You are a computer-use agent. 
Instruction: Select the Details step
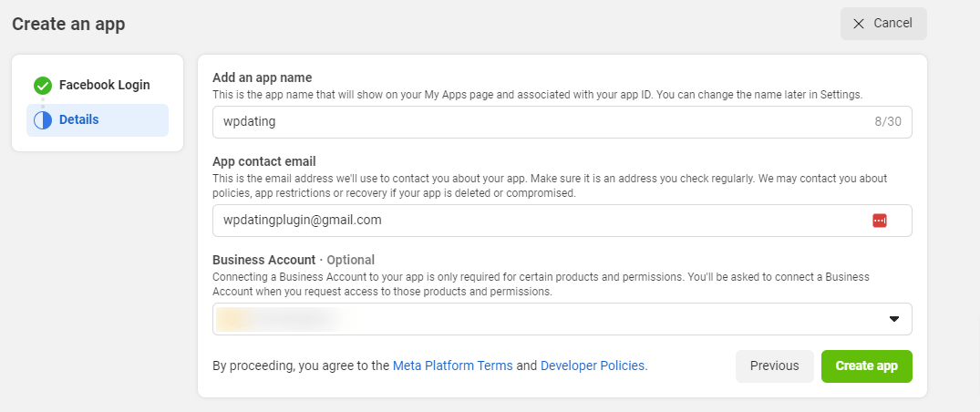coord(98,120)
